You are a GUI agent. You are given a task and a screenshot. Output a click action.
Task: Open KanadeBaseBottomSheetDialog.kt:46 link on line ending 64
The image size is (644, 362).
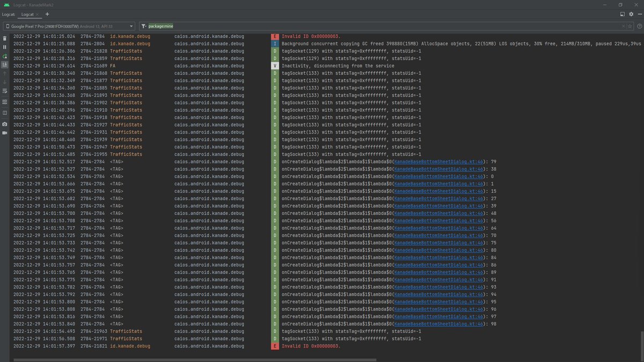[x=439, y=228]
